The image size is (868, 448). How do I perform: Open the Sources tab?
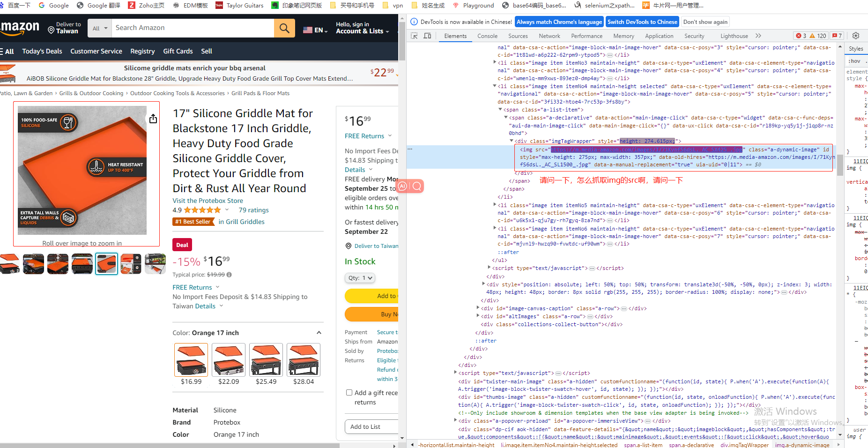coord(518,36)
